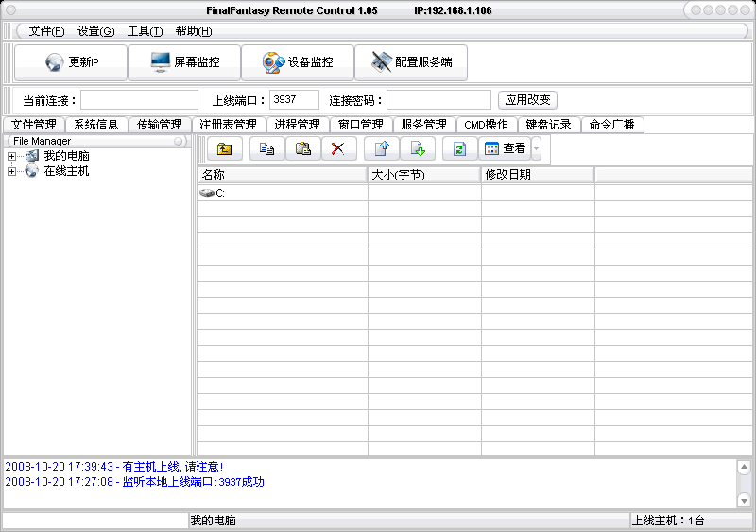Click the download file icon
Viewport: 756px width, 532px height.
coord(418,148)
